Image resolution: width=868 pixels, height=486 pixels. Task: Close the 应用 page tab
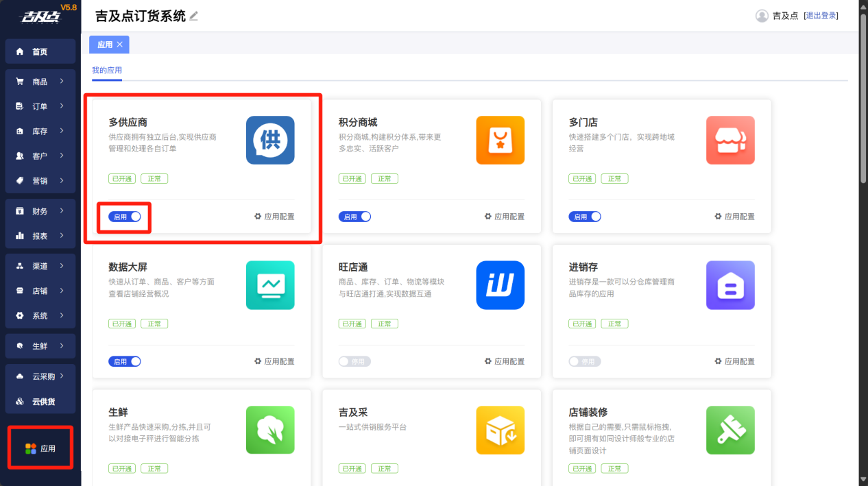(120, 45)
